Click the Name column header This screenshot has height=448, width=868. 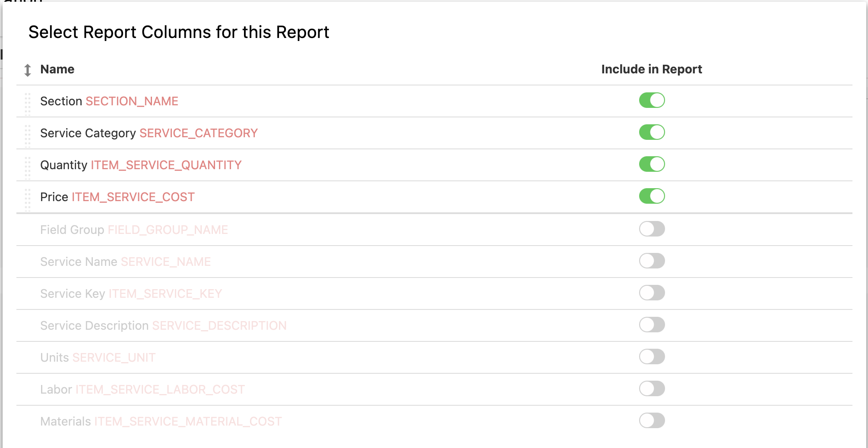click(x=57, y=69)
